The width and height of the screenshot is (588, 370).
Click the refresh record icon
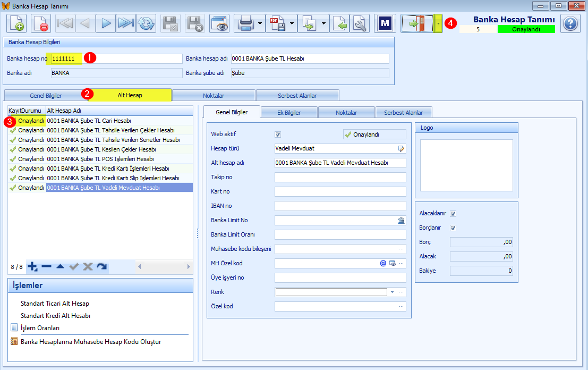tap(146, 23)
